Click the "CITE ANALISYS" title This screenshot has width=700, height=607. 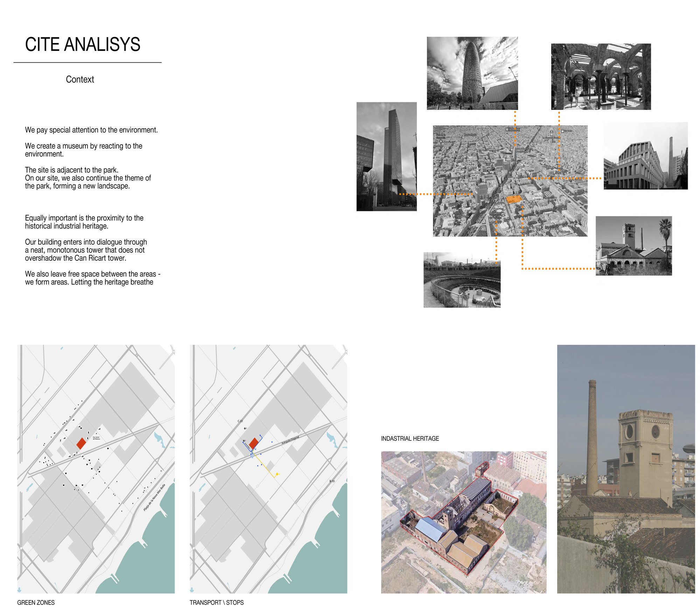pos(83,45)
